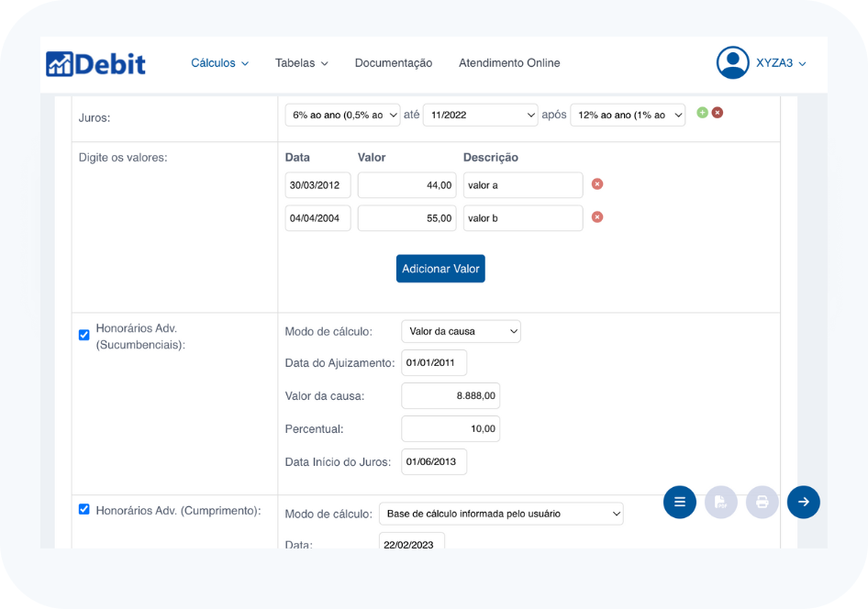Click the green add interest period icon
868x609 pixels.
[702, 113]
